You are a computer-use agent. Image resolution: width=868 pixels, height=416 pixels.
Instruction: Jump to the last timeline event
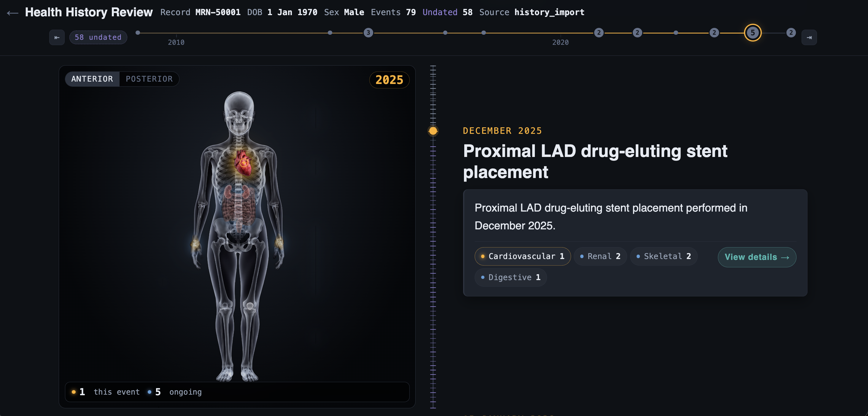809,37
